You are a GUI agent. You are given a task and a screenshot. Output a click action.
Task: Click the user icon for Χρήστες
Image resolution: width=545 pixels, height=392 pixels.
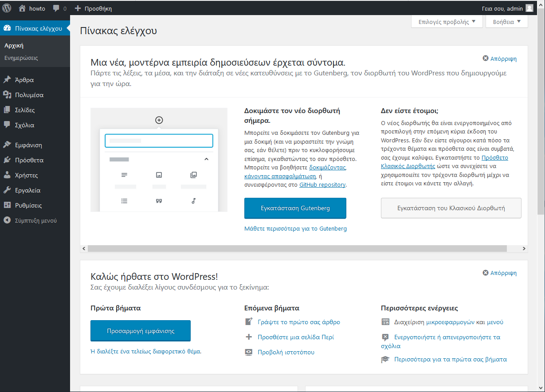pyautogui.click(x=7, y=175)
